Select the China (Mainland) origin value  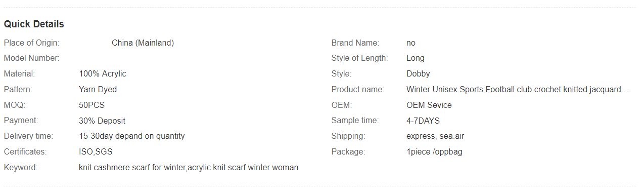143,43
